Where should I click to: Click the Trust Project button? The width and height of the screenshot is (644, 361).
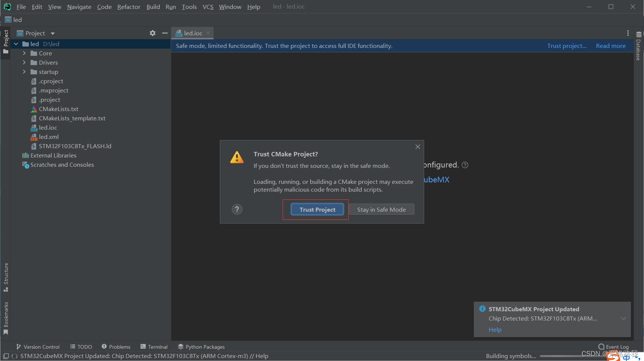(318, 209)
